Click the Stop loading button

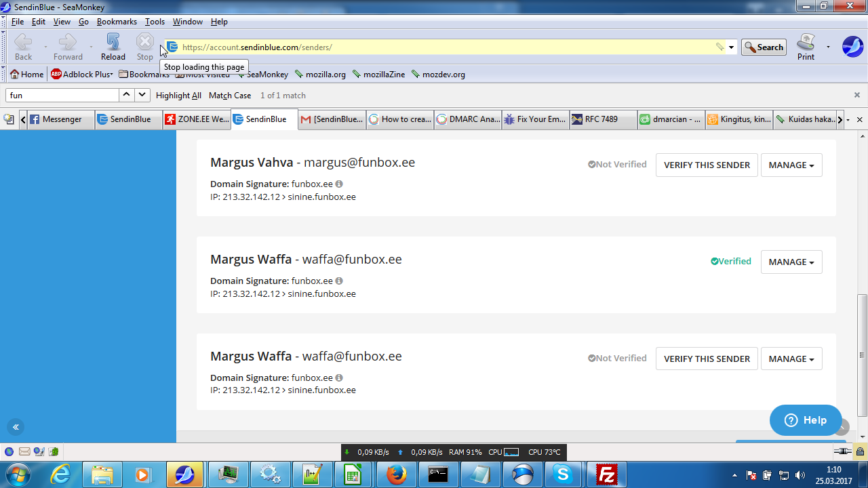pyautogui.click(x=145, y=47)
